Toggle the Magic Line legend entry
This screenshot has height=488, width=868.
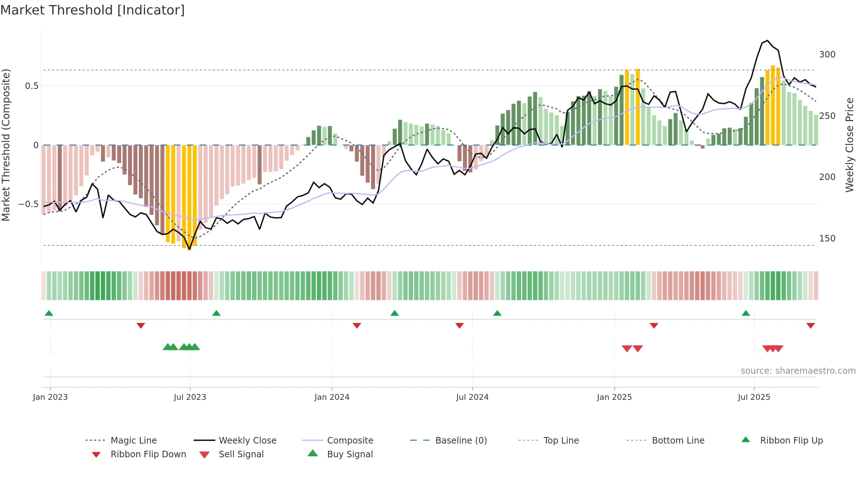121,440
